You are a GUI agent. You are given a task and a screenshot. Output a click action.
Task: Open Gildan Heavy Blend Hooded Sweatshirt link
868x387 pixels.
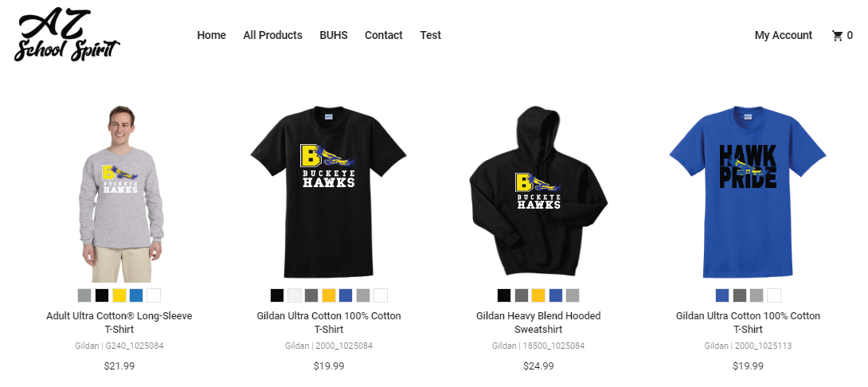coord(538,322)
